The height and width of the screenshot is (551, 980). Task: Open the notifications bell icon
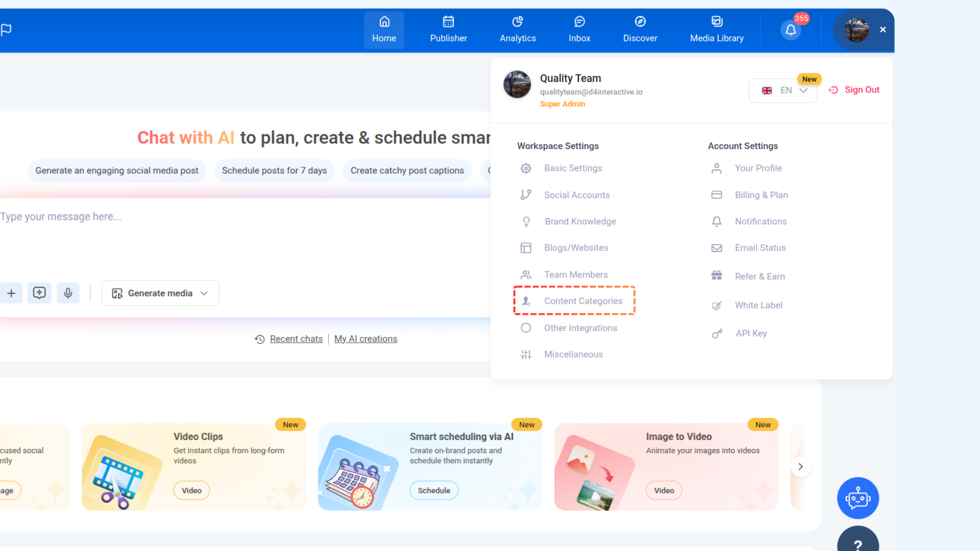790,30
